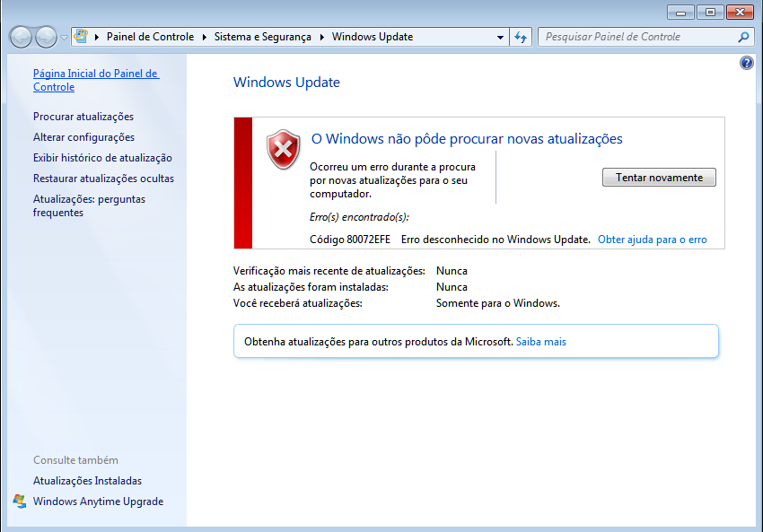Expand arrow before Windows Update breadcrumb
Screen dimensions: 763x532
tap(321, 37)
